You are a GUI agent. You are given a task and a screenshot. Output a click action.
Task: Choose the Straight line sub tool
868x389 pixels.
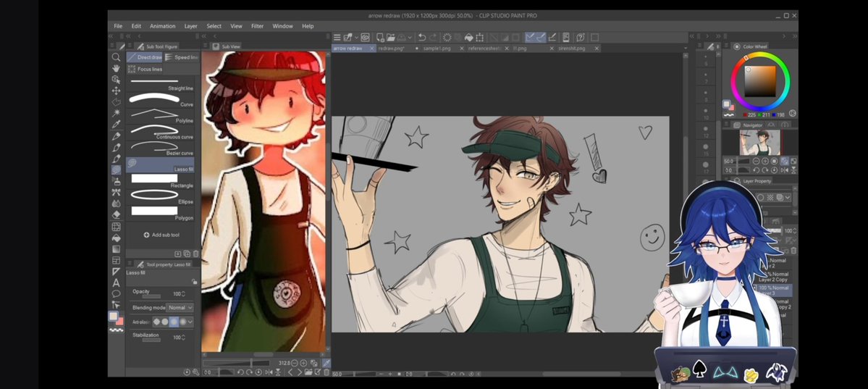[161, 84]
